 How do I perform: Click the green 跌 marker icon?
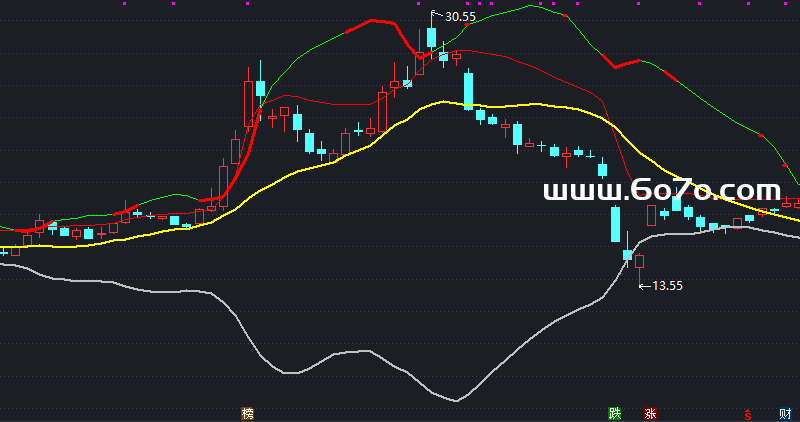tap(614, 413)
